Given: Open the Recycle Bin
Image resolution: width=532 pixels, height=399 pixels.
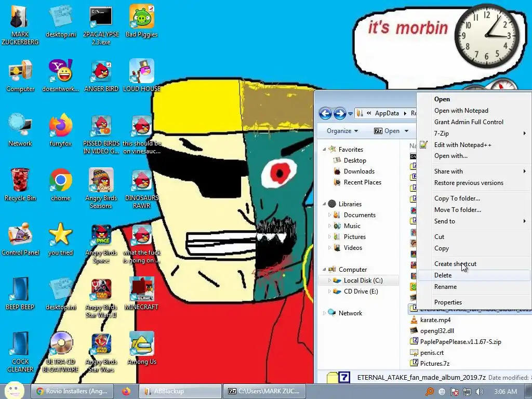Looking at the screenshot, I should pos(20,185).
